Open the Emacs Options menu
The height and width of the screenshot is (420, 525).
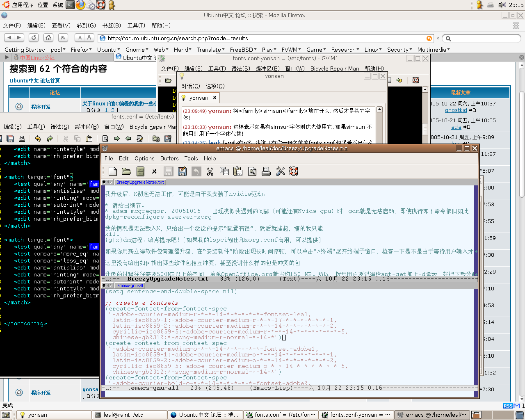(144, 158)
